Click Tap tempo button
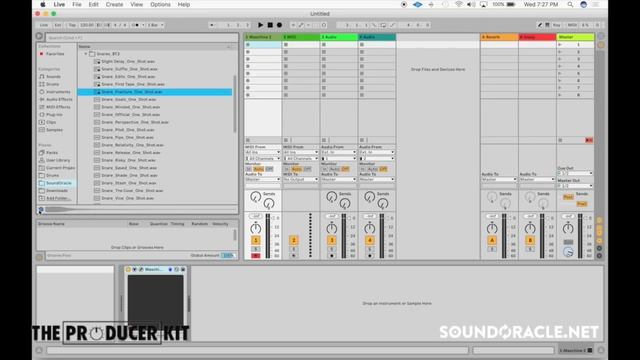640x360 pixels. coord(72,25)
